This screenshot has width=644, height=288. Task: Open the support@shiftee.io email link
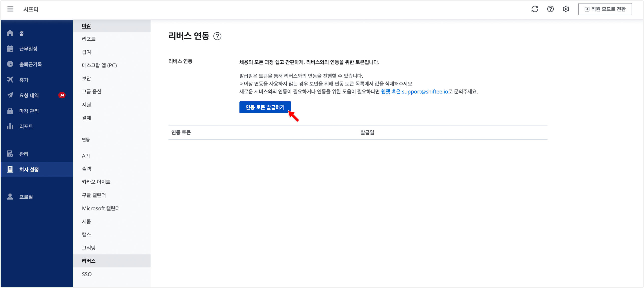425,92
